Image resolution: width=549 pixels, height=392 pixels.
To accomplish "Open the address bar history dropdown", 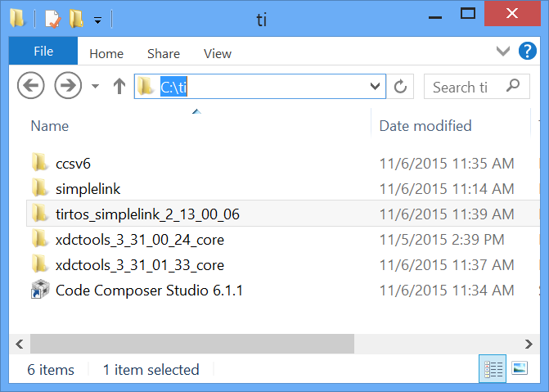I will pos(376,85).
